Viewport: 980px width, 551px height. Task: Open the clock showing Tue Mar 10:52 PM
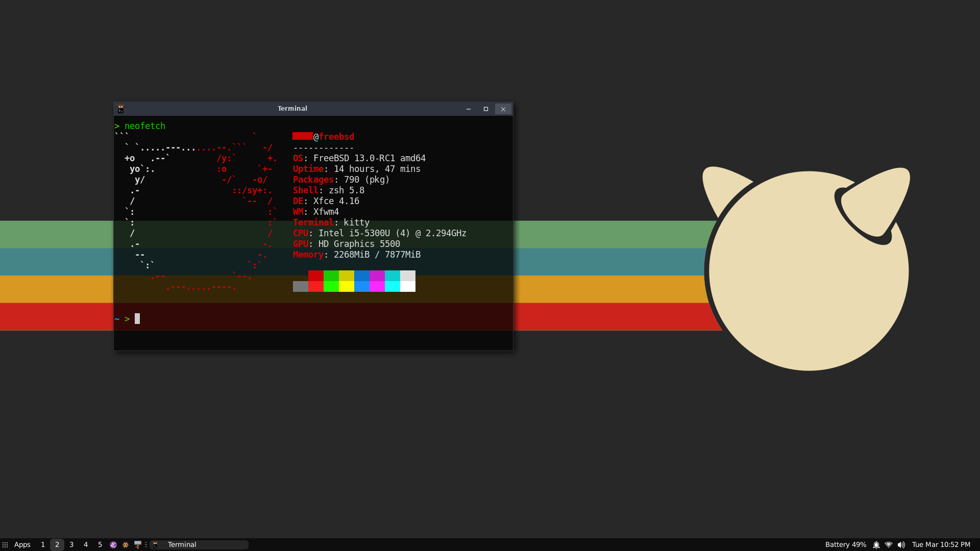coord(941,544)
